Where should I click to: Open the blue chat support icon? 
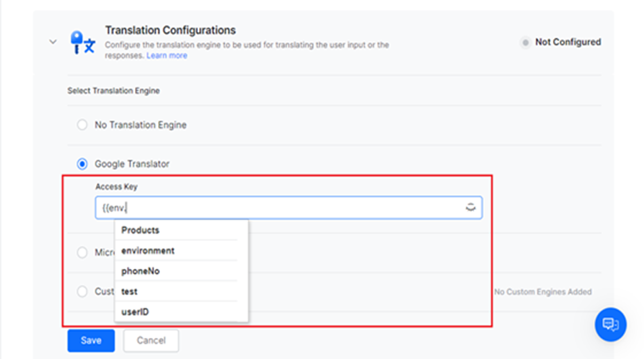[610, 324]
